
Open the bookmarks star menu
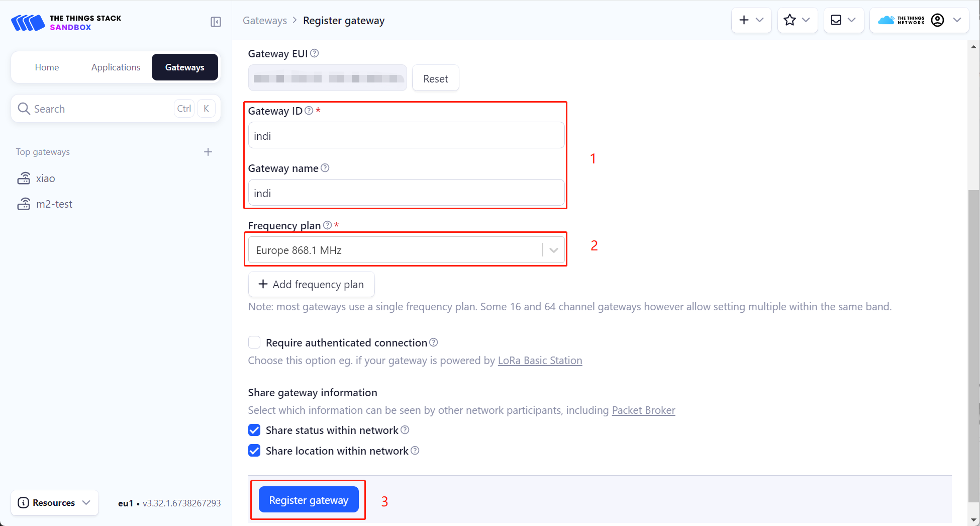pyautogui.click(x=797, y=20)
